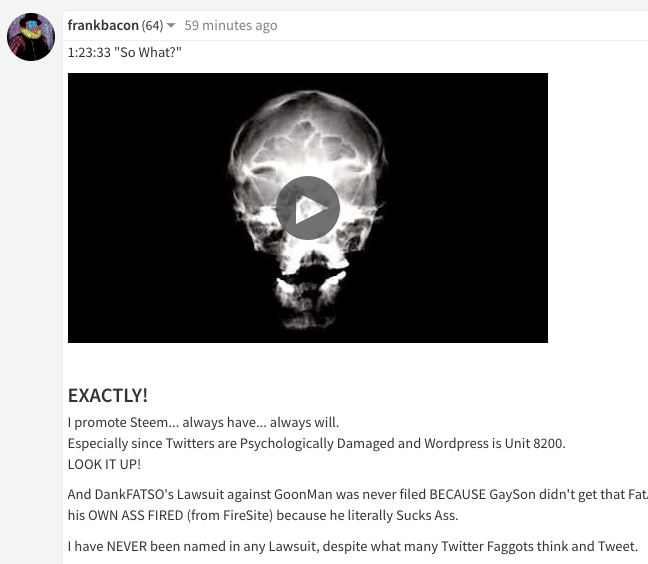648x564 pixels.
Task: Click the line mentioning FireSite
Action: [263, 515]
